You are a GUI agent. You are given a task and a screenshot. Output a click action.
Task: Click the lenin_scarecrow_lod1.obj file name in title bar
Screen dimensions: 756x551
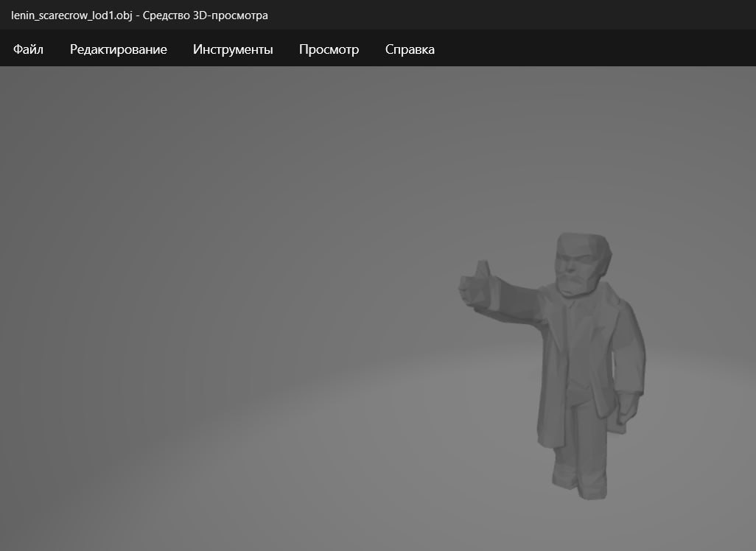coord(71,15)
